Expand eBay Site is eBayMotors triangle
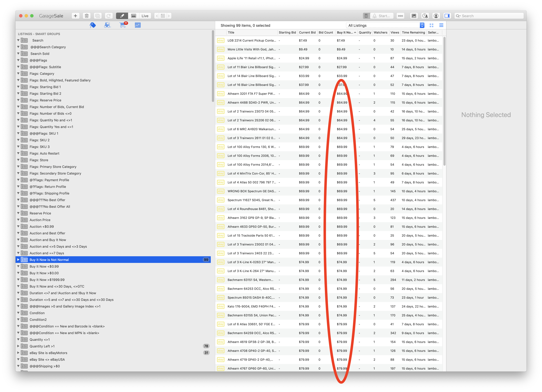542x392 pixels. [18, 353]
